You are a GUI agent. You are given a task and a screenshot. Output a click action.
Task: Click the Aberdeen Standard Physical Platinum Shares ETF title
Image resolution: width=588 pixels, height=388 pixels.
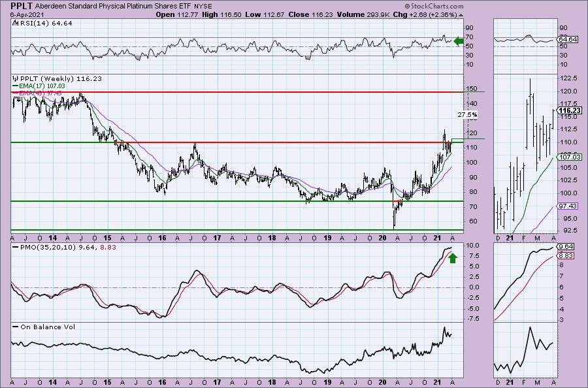(x=113, y=6)
